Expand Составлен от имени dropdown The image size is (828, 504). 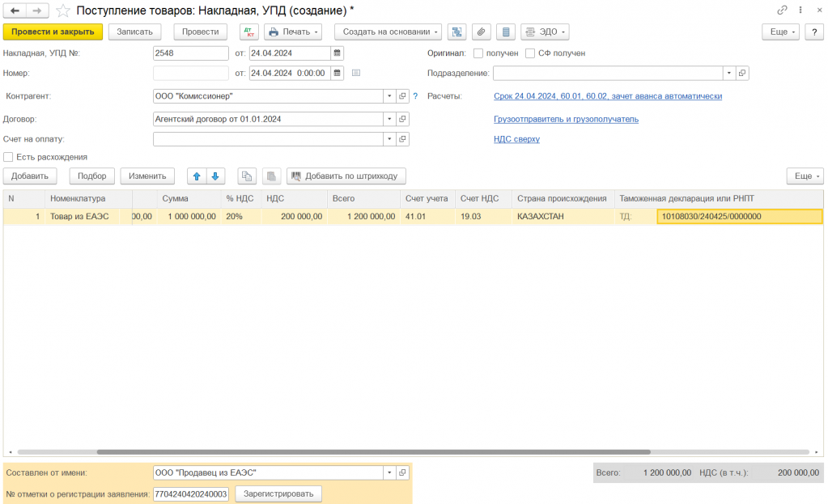(389, 473)
